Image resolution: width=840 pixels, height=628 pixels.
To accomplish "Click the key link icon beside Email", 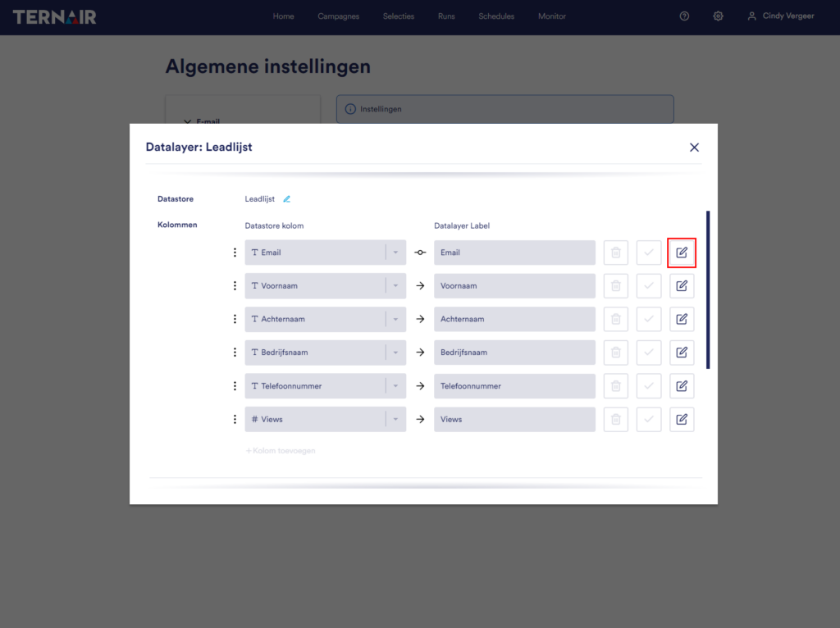I will pyautogui.click(x=420, y=253).
